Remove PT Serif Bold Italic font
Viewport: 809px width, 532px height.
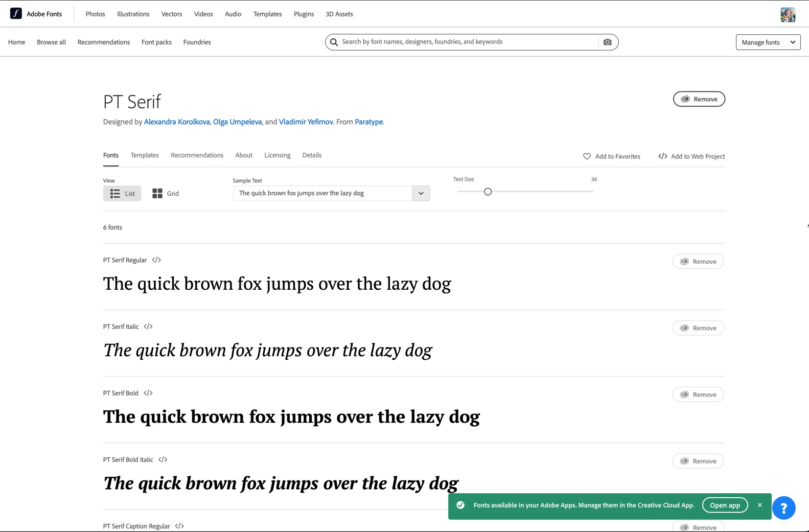click(698, 461)
